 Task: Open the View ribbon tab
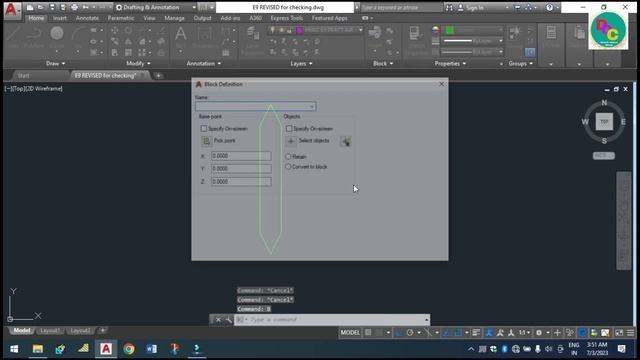149,18
